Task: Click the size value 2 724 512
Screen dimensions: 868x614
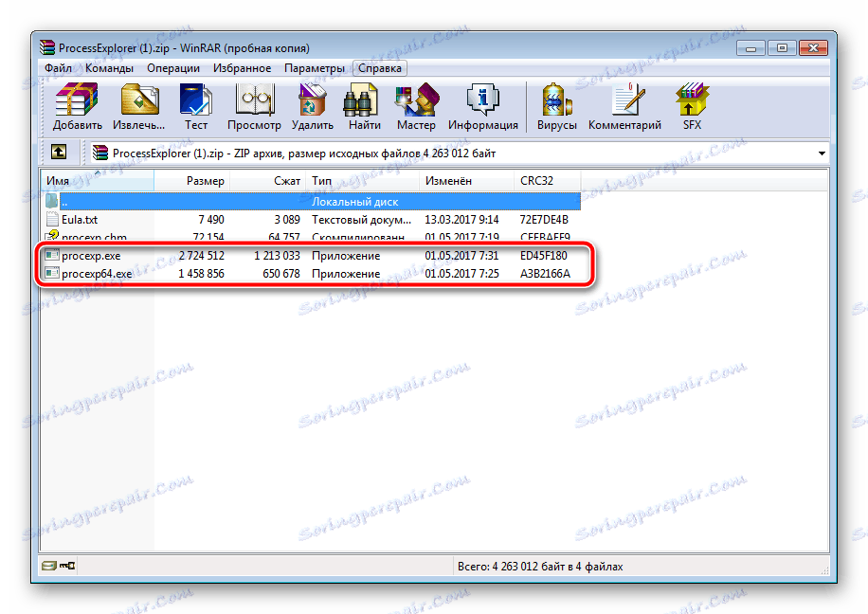Action: click(202, 256)
